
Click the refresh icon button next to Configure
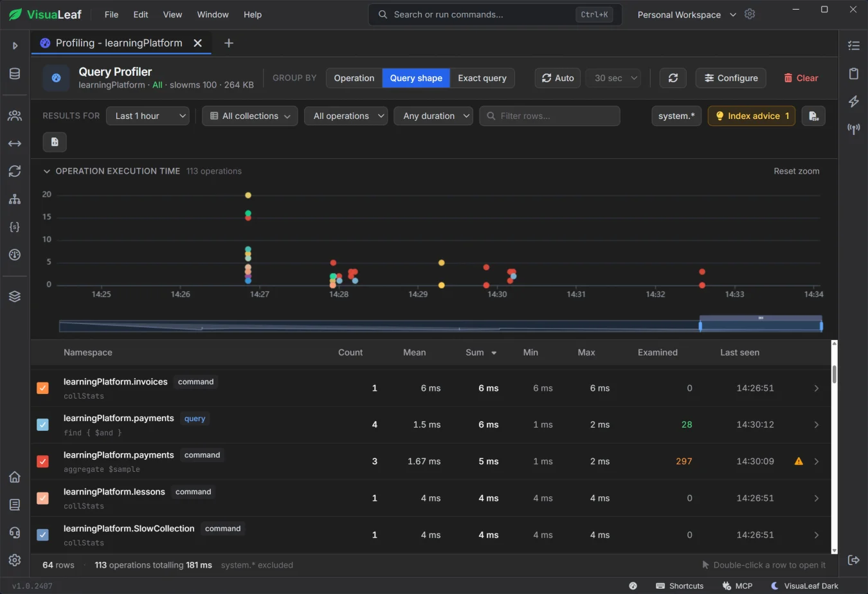[x=673, y=78]
